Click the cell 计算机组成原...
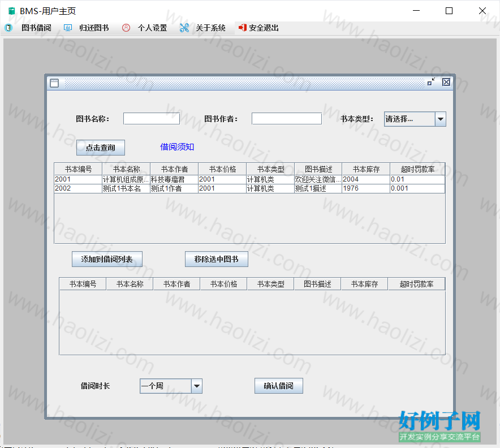Image resolution: width=500 pixels, height=448 pixels. tap(126, 179)
